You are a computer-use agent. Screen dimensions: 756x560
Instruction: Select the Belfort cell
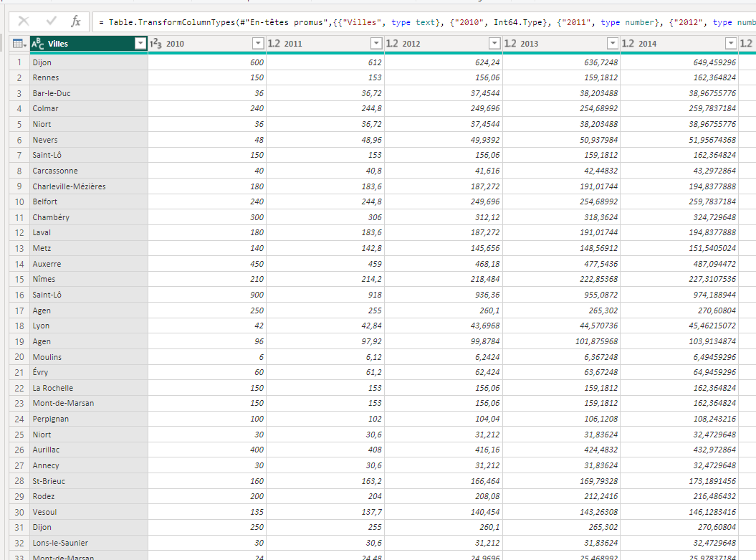click(89, 201)
